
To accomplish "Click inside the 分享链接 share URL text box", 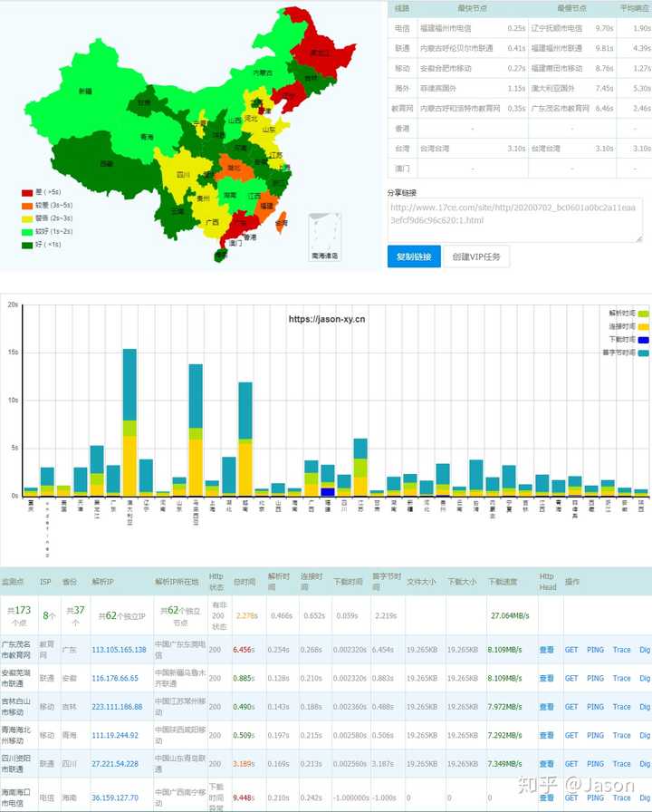I will click(515, 214).
